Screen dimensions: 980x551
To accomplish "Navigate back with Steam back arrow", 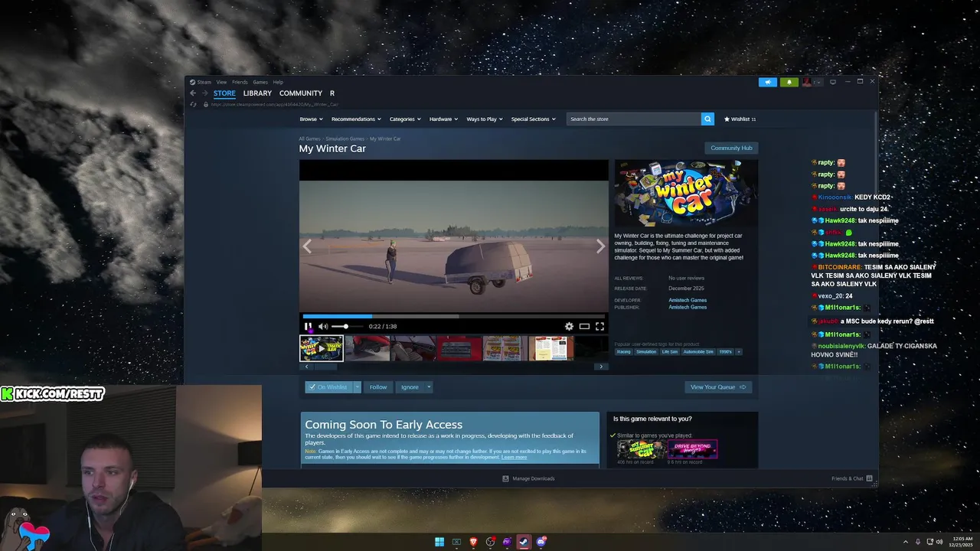I will [x=193, y=93].
